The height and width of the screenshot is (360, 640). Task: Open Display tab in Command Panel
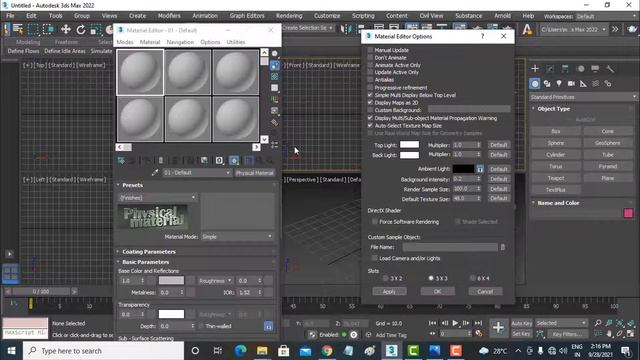(x=595, y=69)
